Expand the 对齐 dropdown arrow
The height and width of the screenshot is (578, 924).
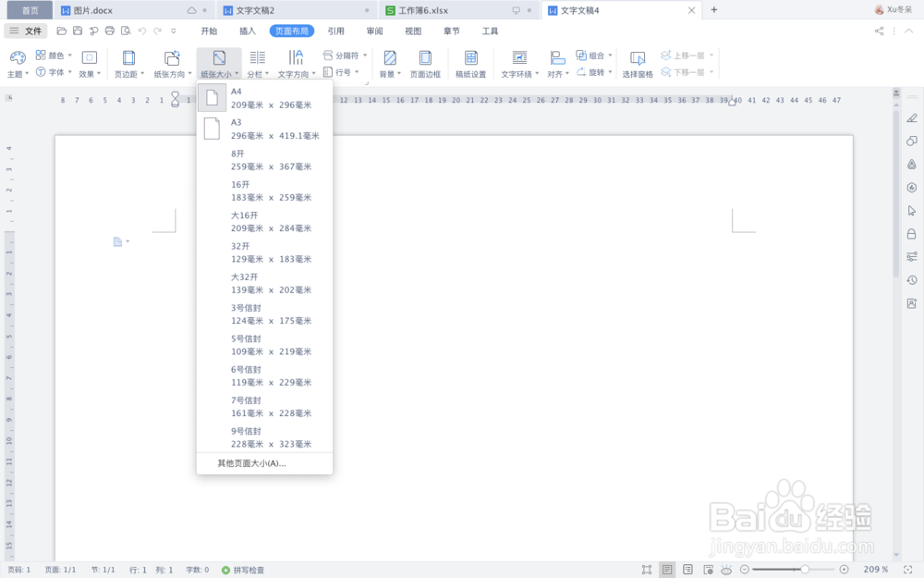[567, 74]
